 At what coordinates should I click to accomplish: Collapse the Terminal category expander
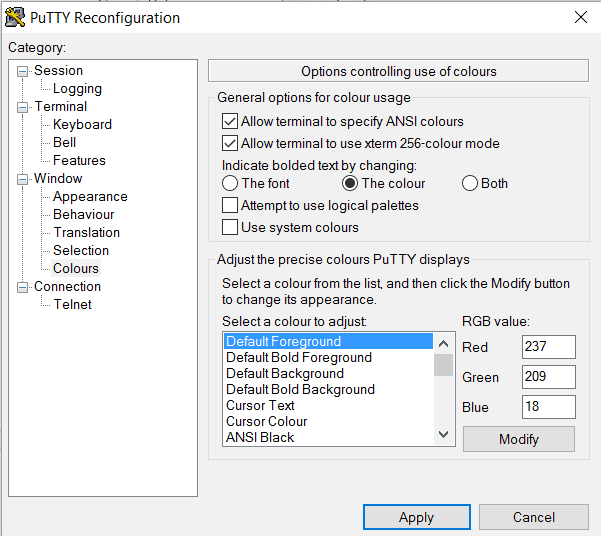coord(22,107)
